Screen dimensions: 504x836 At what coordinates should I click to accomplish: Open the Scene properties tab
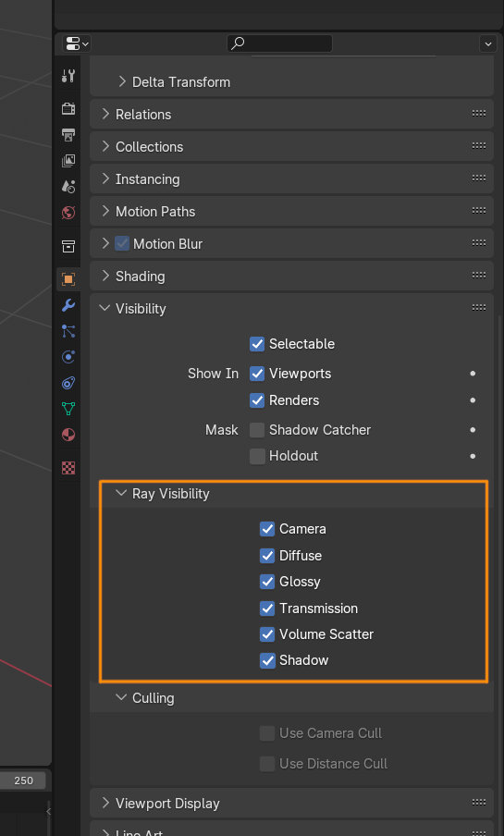(x=68, y=187)
